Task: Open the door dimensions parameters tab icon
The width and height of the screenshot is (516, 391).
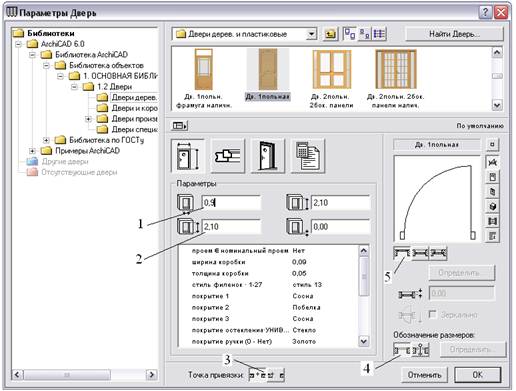Action: tap(188, 156)
